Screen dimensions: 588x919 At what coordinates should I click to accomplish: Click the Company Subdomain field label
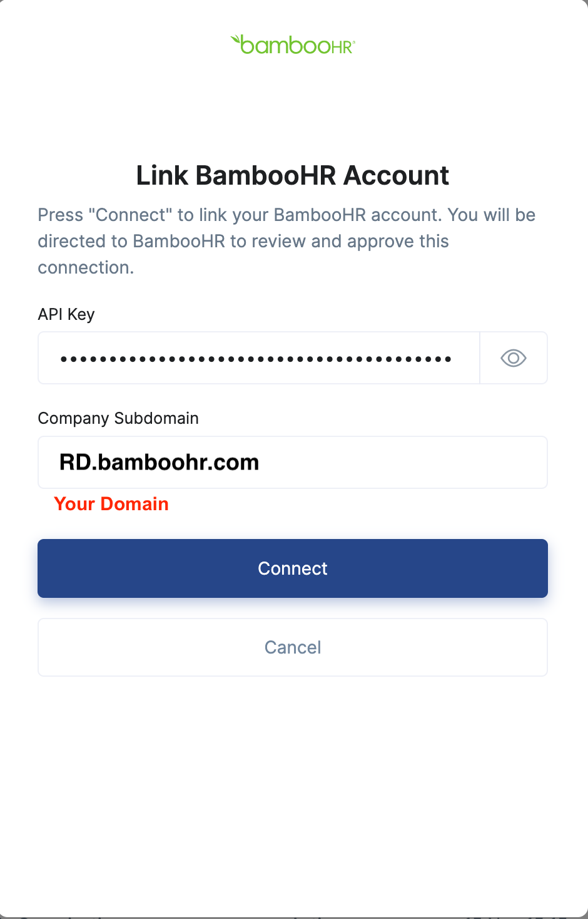(118, 418)
